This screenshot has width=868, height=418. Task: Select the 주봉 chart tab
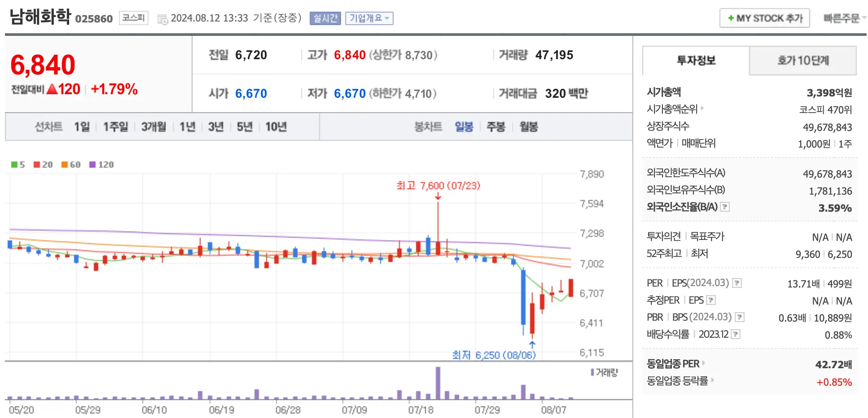pyautogui.click(x=495, y=127)
